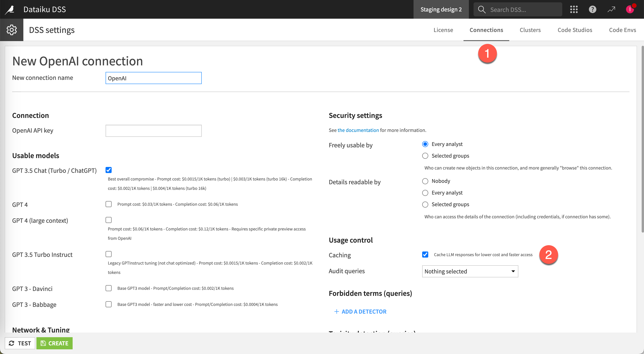Click the help question mark icon
This screenshot has height=354, width=644.
(593, 9)
